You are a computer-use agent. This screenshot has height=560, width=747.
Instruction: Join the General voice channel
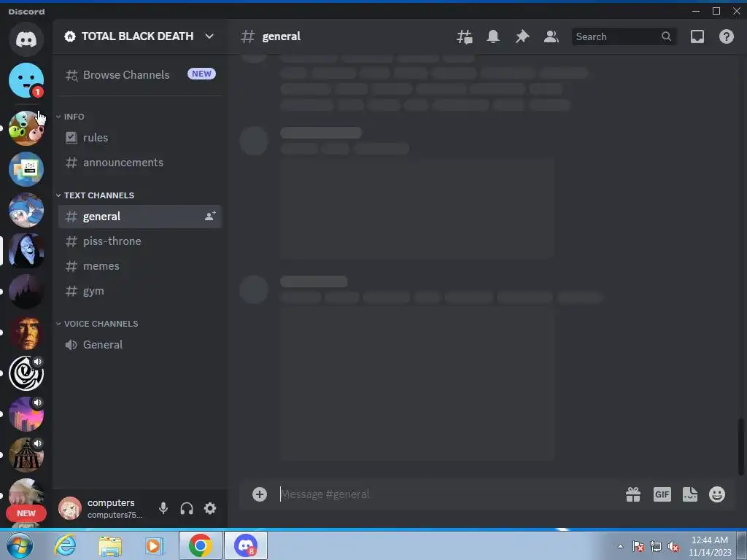(x=140, y=345)
